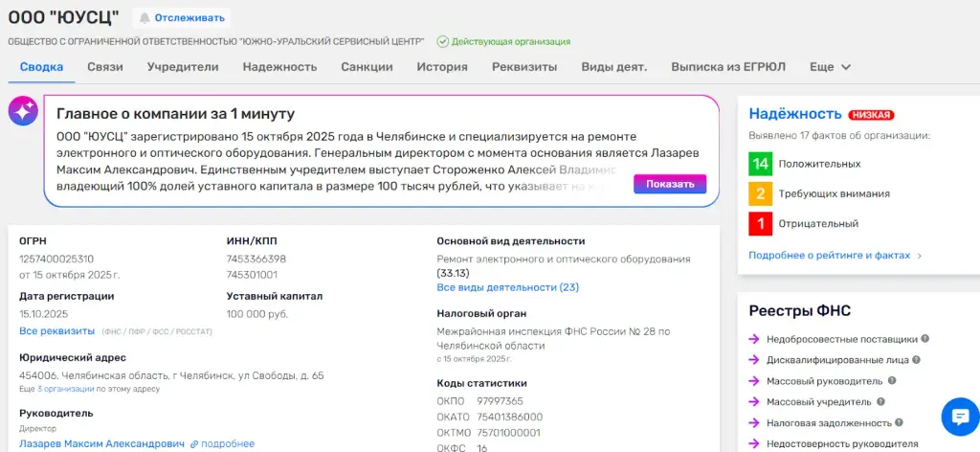Screen dimensions: 980x452
Task: Click the arrow icon before Дисквалифицированные лица
Action: click(x=754, y=360)
